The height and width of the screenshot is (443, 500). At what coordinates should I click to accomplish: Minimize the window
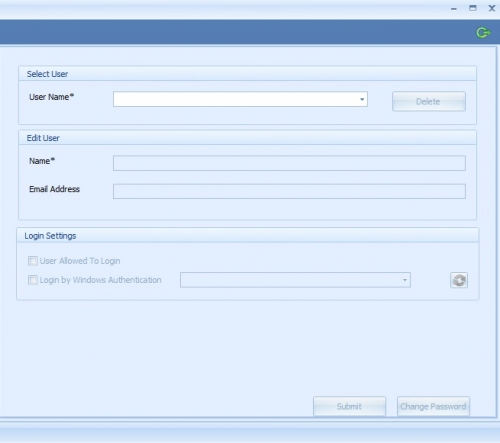(454, 9)
